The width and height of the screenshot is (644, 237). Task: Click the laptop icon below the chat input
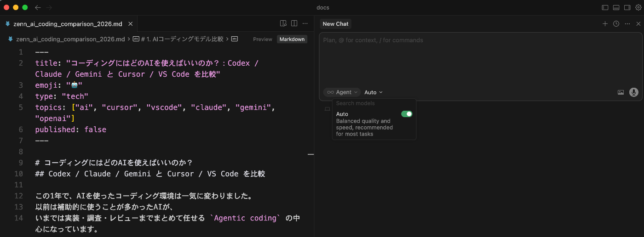tap(328, 109)
